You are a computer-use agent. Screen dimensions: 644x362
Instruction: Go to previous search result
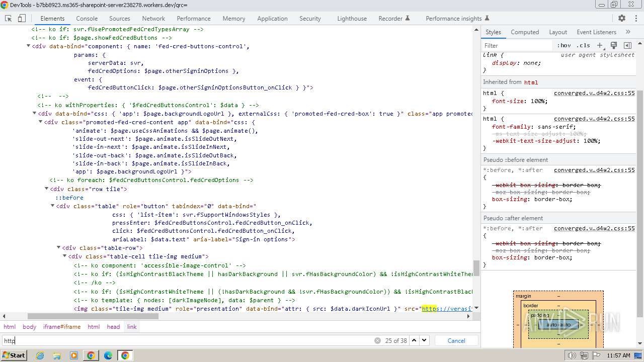pos(414,340)
